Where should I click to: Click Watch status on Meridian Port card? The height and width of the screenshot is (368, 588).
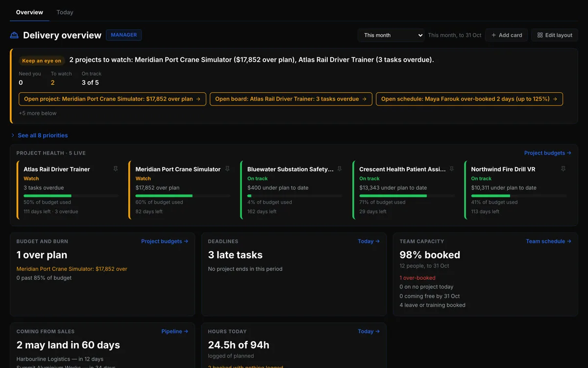143,179
